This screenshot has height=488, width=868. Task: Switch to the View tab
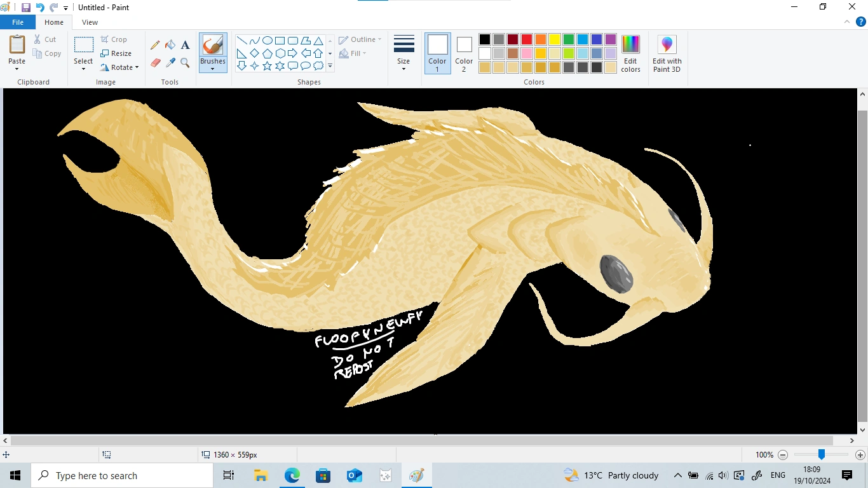(x=90, y=22)
